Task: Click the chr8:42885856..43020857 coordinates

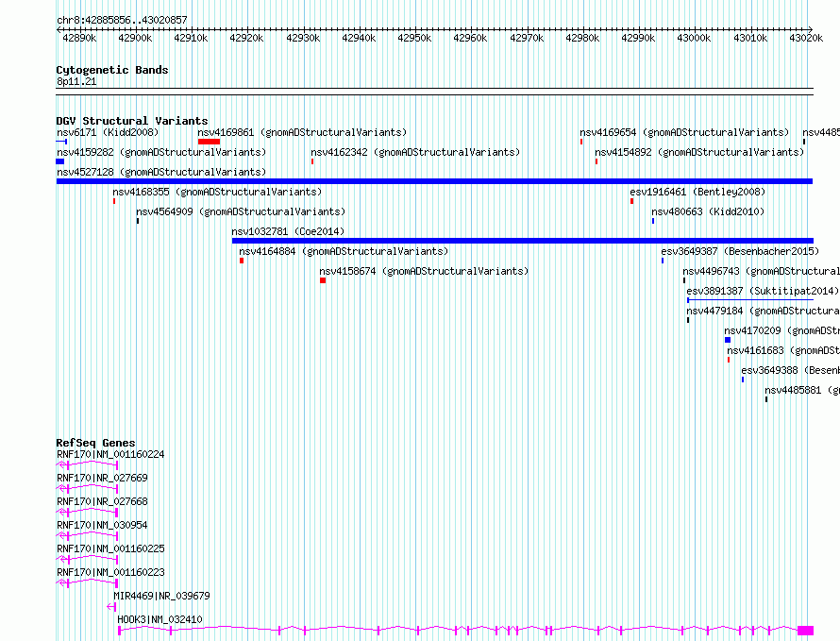Action: [122, 21]
